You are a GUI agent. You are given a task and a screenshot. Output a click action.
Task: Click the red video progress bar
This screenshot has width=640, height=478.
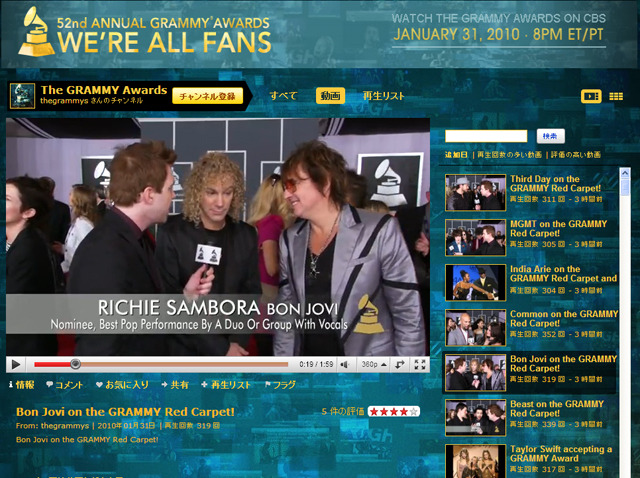pos(161,364)
